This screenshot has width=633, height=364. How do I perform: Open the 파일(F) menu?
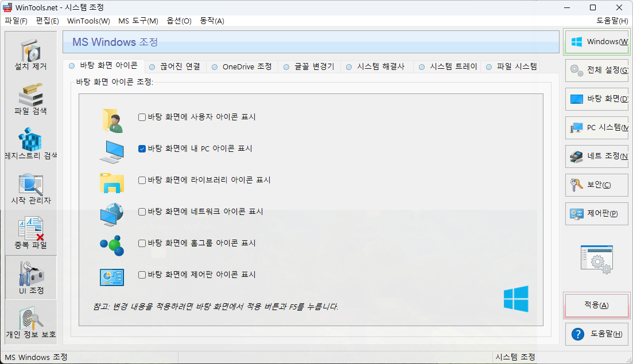click(15, 21)
